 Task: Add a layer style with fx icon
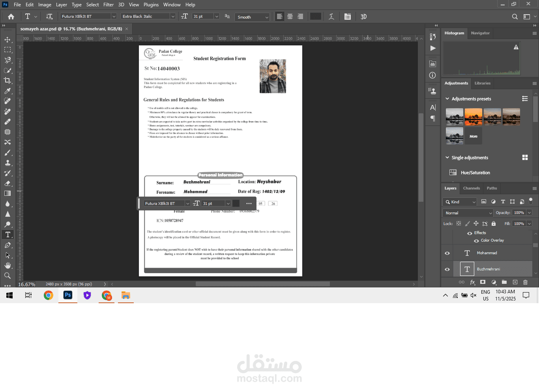click(472, 282)
